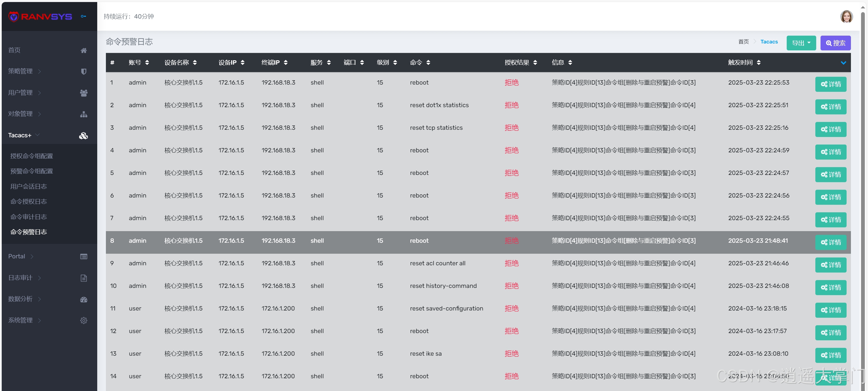Click the home icon in sidebar

point(84,50)
